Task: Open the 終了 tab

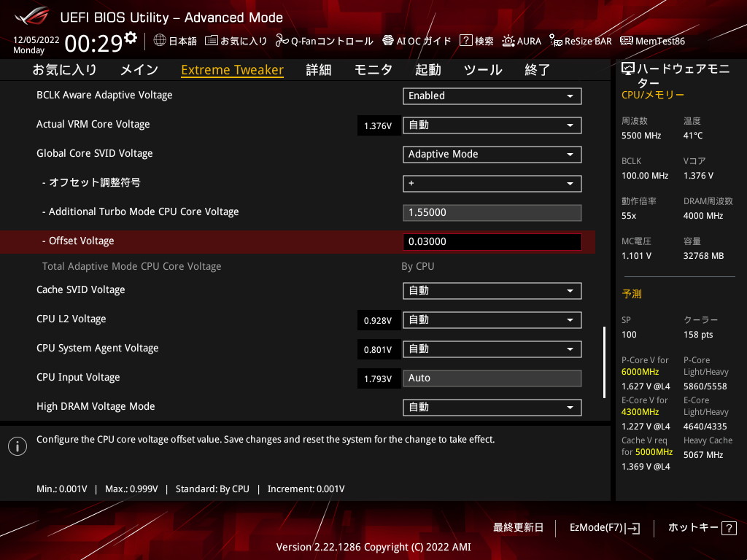Action: [538, 69]
